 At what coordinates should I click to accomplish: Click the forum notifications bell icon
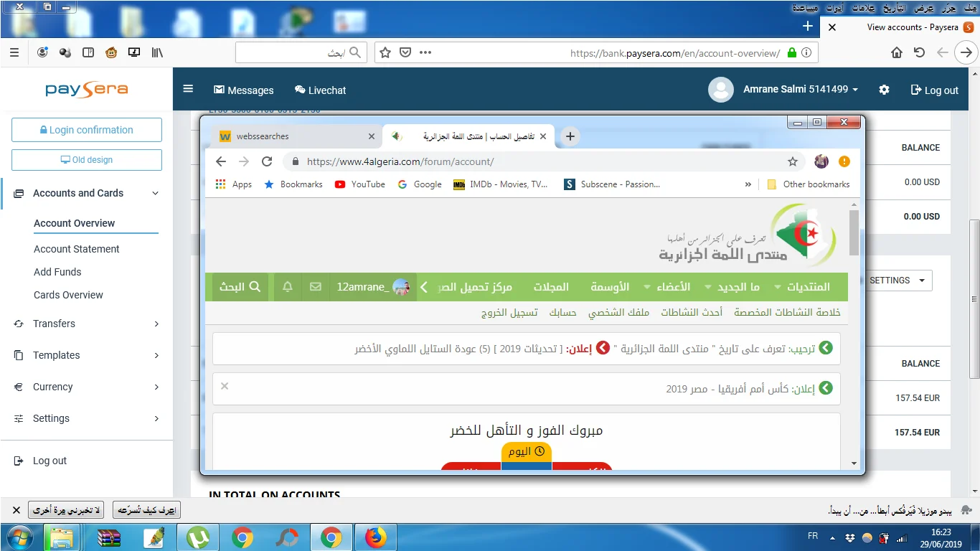coord(288,287)
